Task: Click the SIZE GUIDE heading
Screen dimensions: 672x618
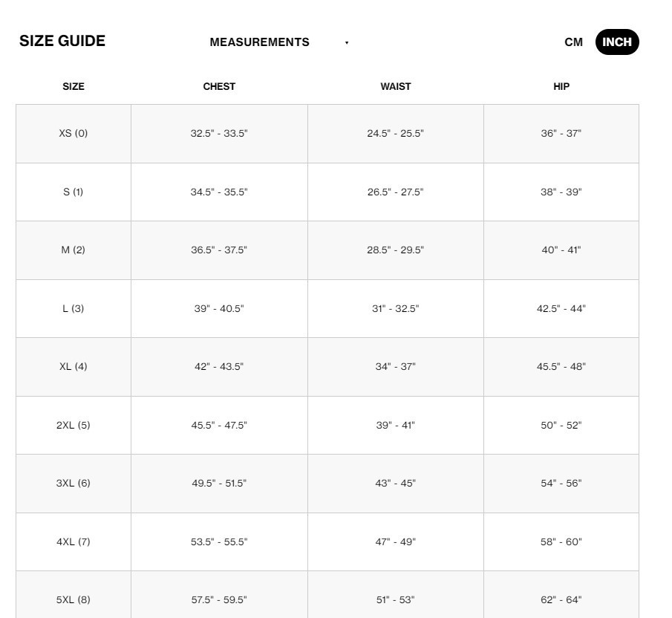Action: click(62, 41)
